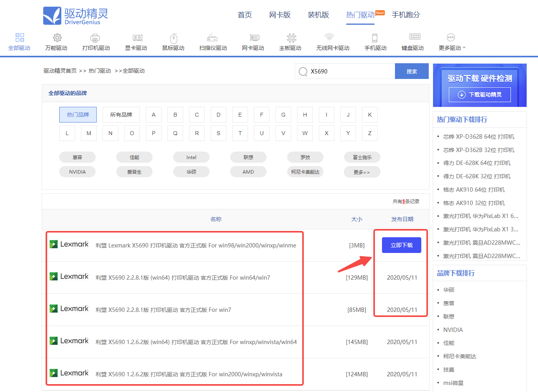
Task: Click the keyboard driver category icon
Action: tap(415, 37)
